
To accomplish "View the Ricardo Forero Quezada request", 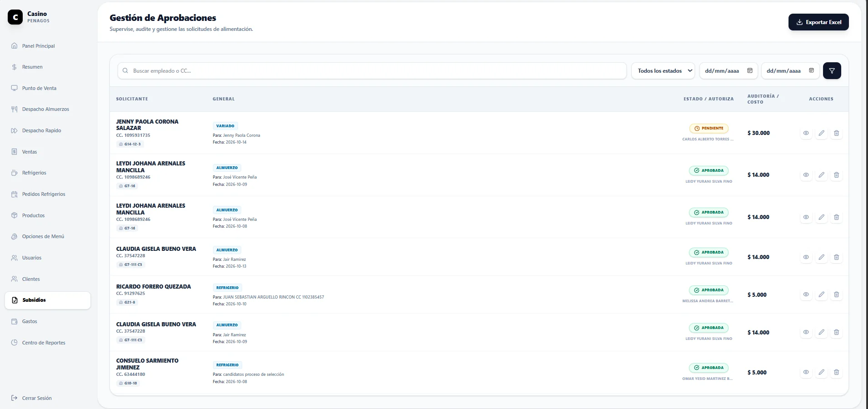I will [x=806, y=294].
